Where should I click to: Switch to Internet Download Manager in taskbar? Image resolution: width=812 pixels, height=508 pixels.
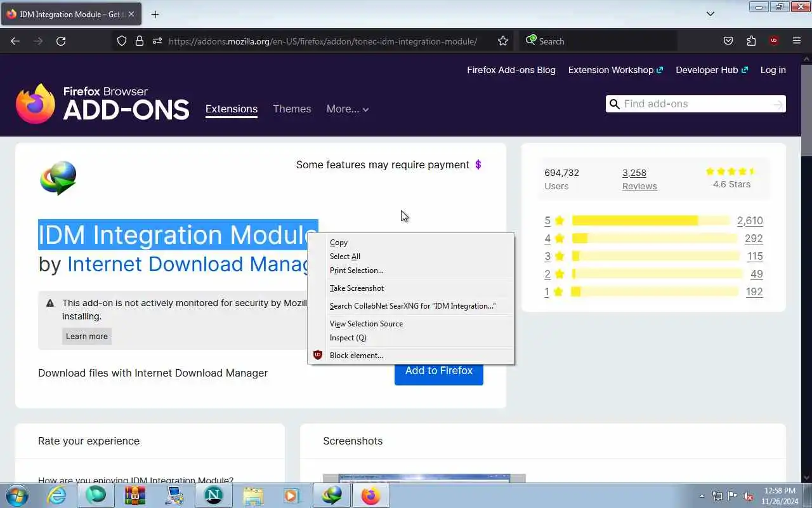tap(332, 495)
